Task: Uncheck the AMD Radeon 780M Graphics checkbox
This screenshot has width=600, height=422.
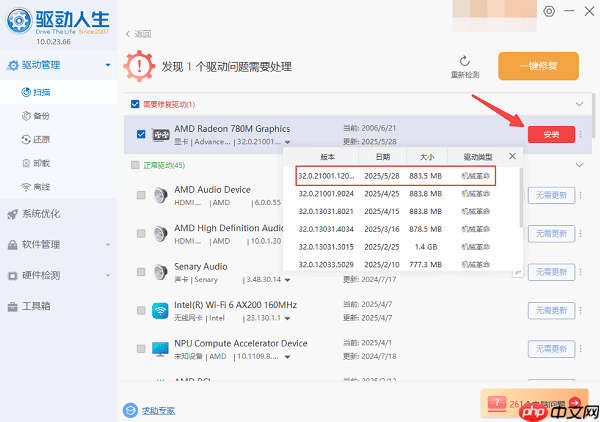Action: 141,134
